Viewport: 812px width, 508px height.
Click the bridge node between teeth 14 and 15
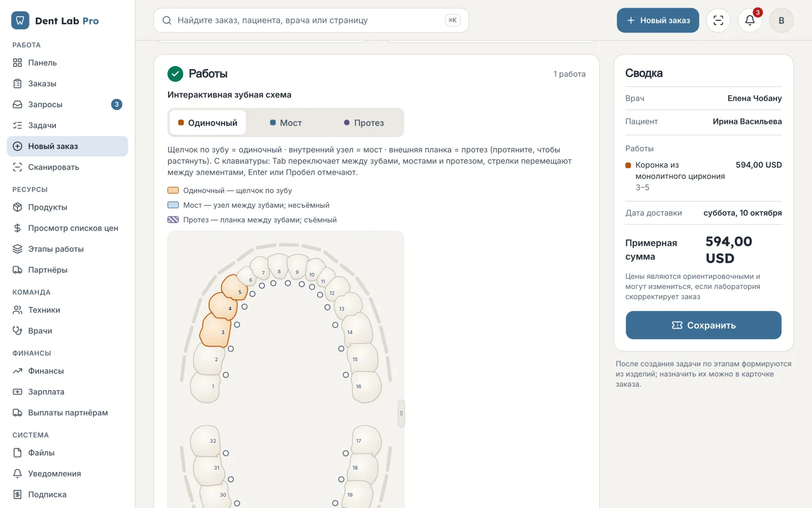click(341, 348)
